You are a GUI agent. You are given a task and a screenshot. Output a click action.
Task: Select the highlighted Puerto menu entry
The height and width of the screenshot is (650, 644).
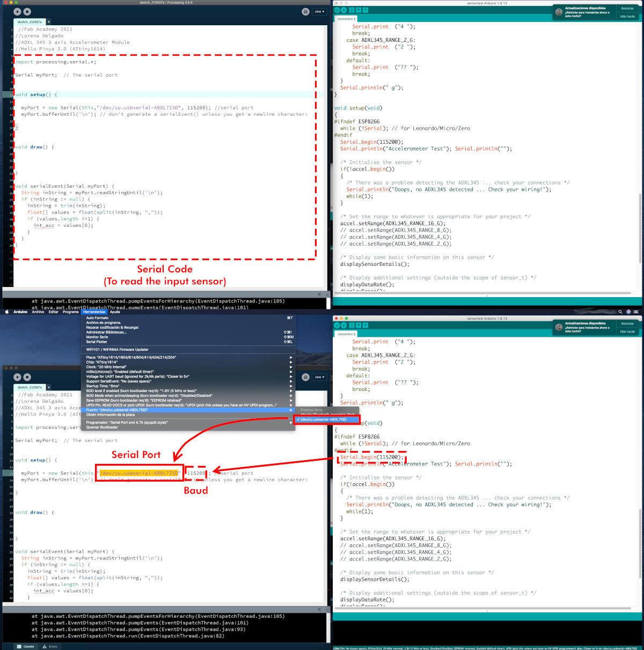pos(189,410)
